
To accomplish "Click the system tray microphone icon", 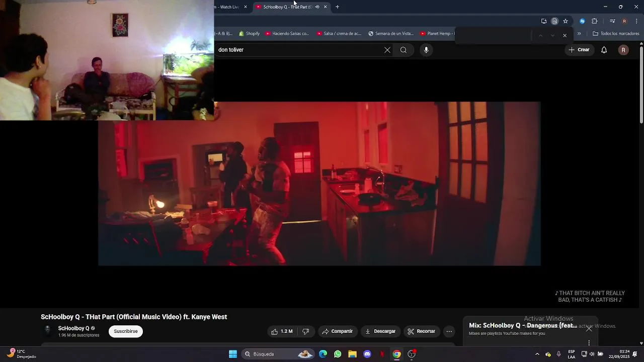I will 558,354.
